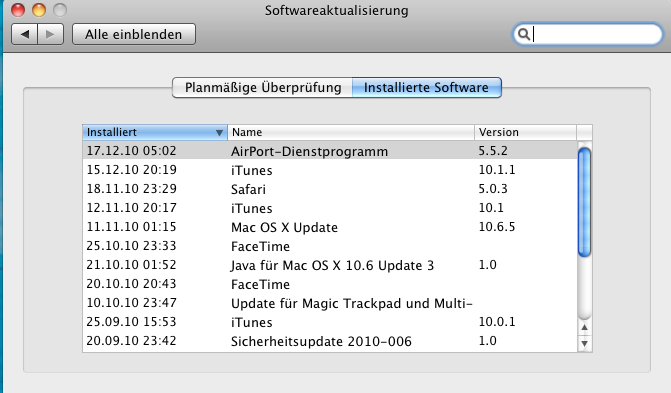This screenshot has width=671, height=393.
Task: Select the FaceTime entry from 20.10.10
Action: tap(330, 284)
